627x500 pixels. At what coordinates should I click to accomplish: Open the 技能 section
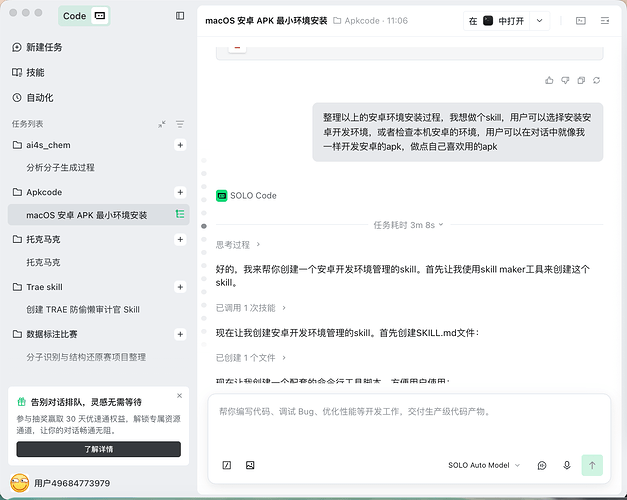[28, 72]
